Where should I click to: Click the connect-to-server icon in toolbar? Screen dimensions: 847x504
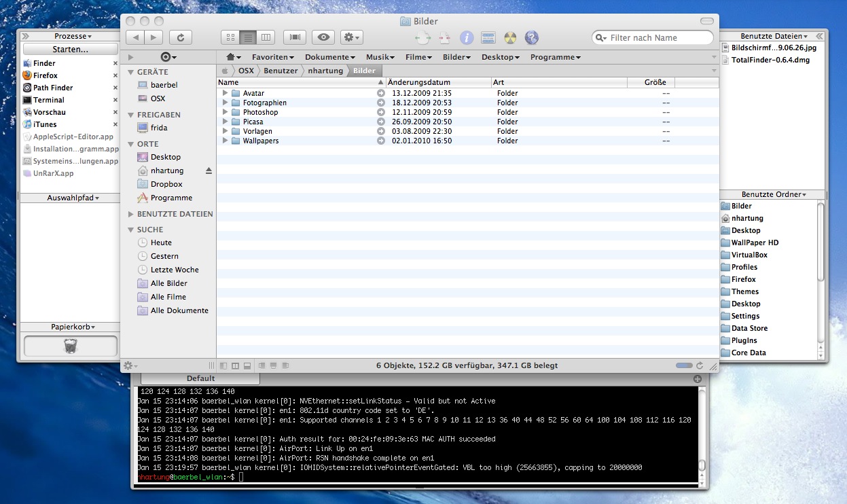point(488,38)
